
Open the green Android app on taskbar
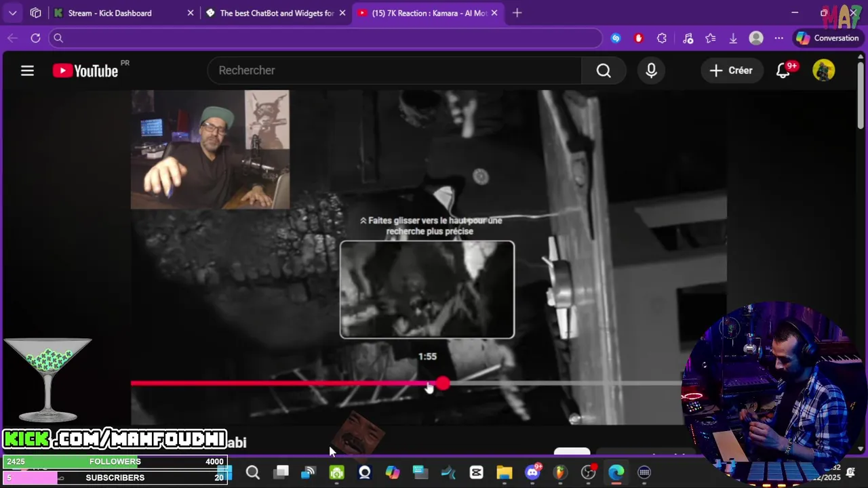click(x=337, y=472)
